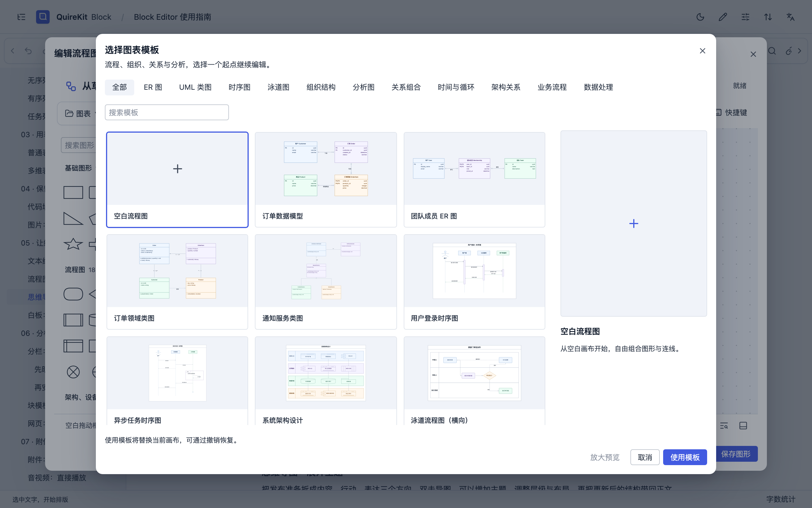Screen dimensions: 812x508
Task: Select the rectangle shape in shapes panel
Action: click(73, 192)
